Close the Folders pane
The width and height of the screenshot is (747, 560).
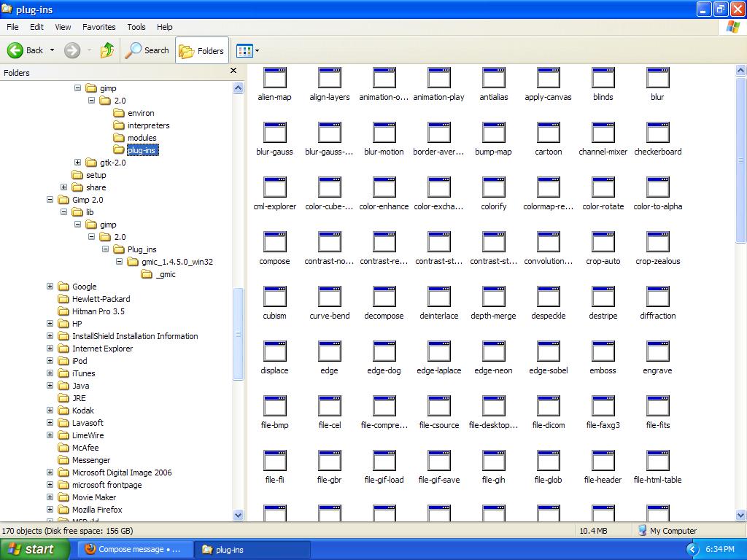[x=233, y=71]
